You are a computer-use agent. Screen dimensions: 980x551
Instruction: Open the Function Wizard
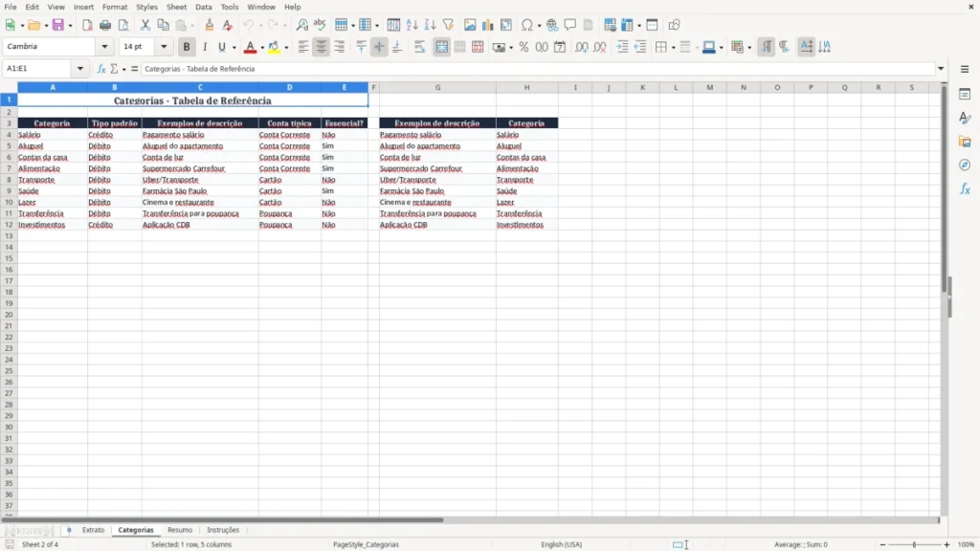click(x=101, y=69)
